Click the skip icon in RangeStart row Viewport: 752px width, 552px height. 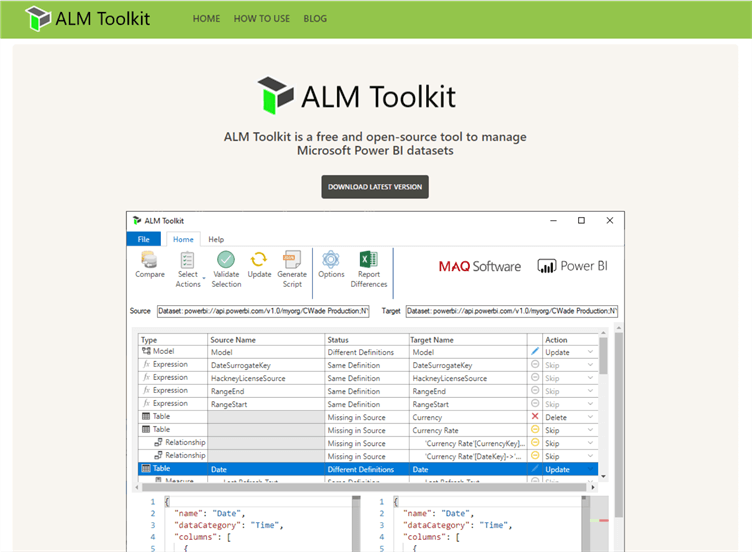[535, 403]
